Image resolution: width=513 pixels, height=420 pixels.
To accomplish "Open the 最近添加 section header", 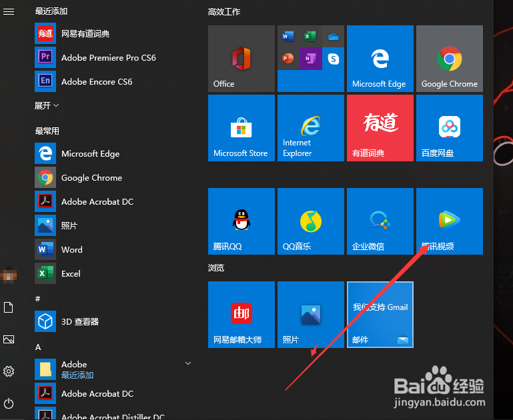I will pos(51,11).
